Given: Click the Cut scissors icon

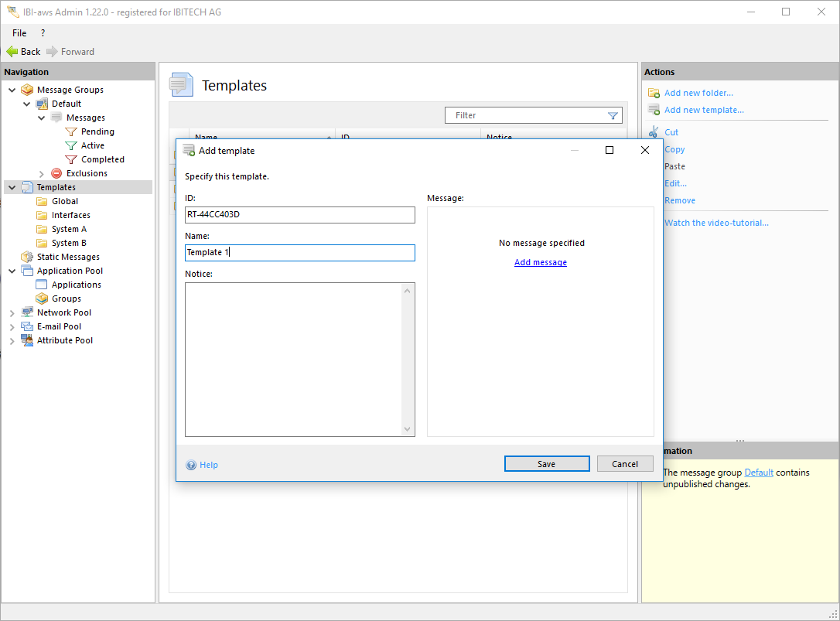Looking at the screenshot, I should (654, 132).
